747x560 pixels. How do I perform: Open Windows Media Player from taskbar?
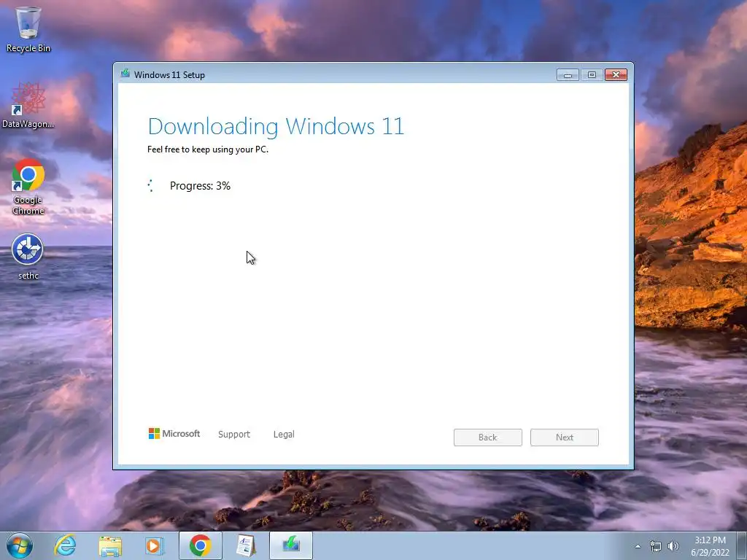pos(154,545)
